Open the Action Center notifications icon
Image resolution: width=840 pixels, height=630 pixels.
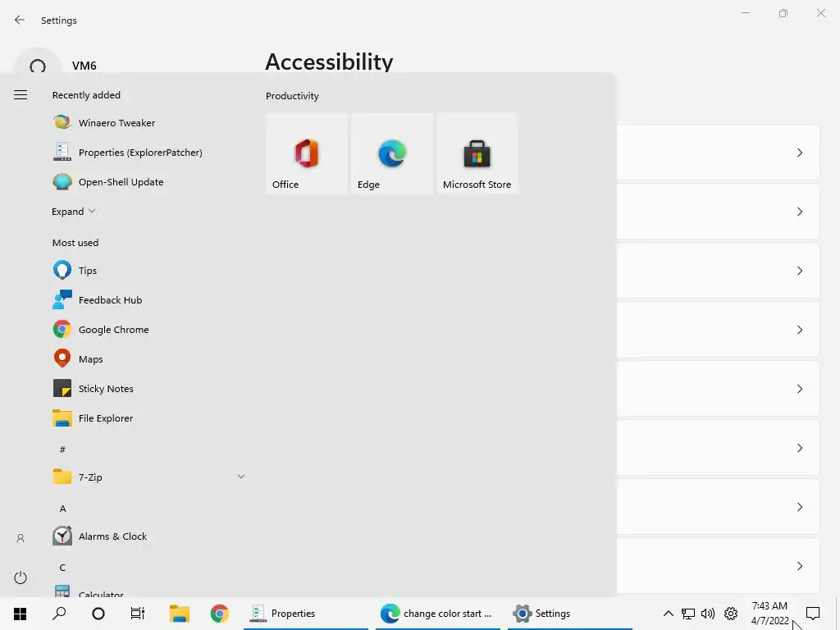[813, 614]
